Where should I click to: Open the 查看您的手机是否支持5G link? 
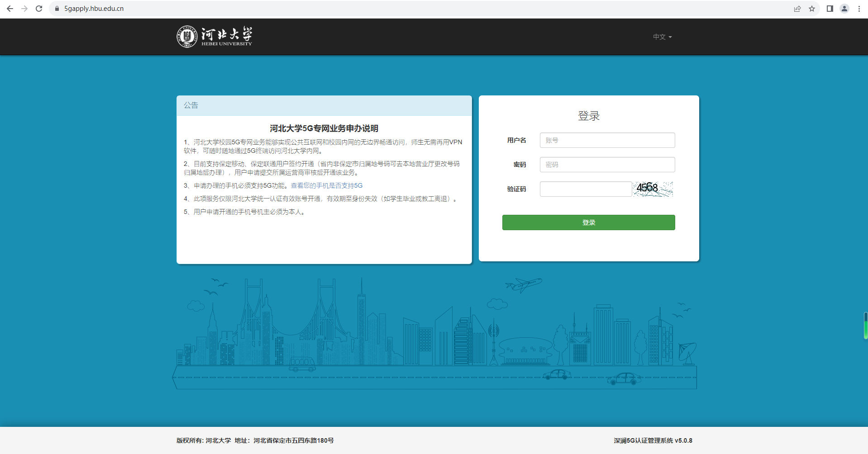[326, 185]
